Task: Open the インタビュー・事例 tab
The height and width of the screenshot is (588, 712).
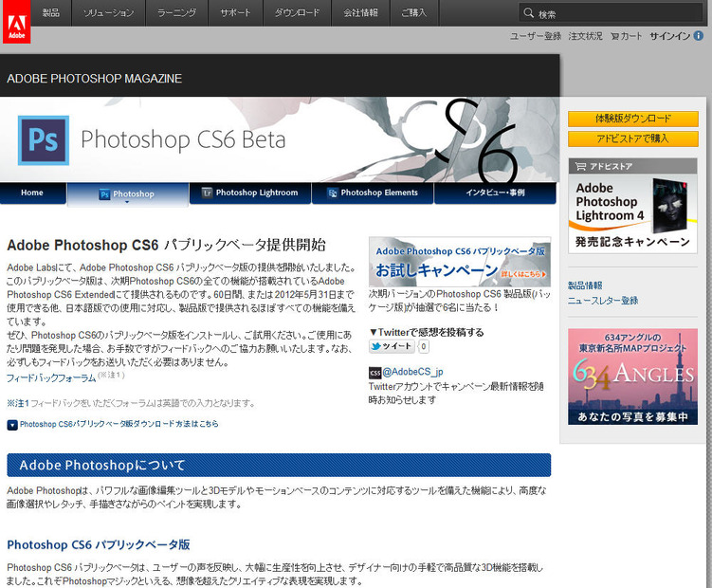Action: coord(495,193)
